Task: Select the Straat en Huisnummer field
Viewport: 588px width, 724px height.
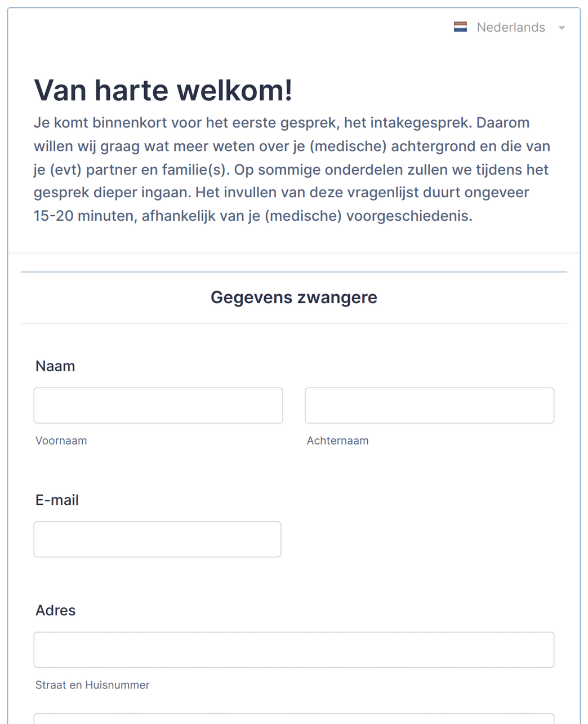Action: point(294,650)
